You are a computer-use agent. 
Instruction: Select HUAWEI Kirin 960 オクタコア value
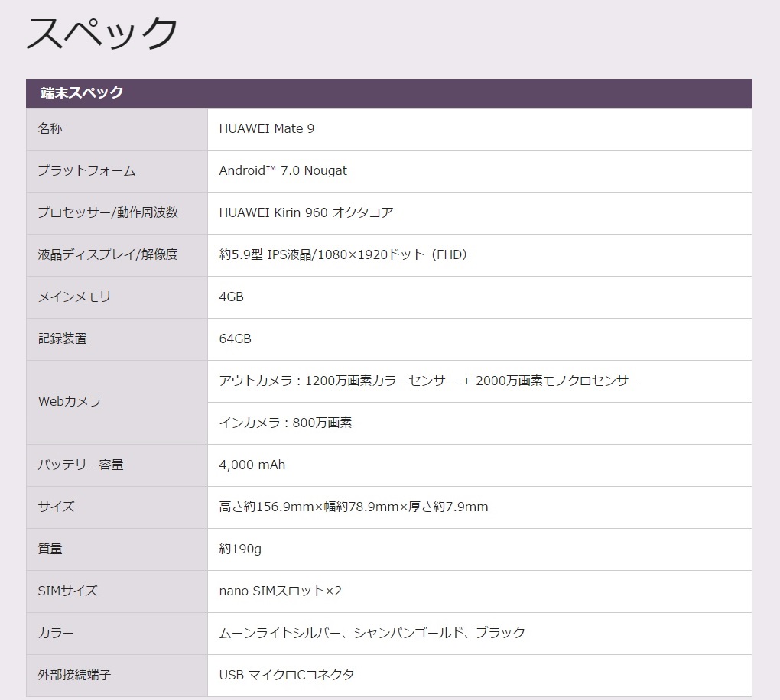click(x=307, y=212)
